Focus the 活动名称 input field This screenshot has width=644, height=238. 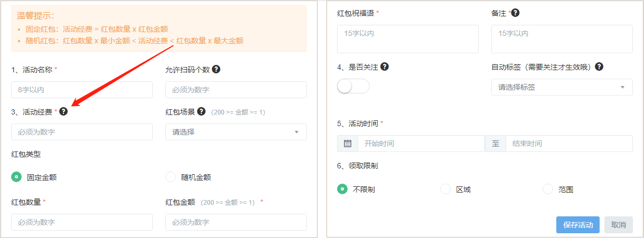pos(82,90)
